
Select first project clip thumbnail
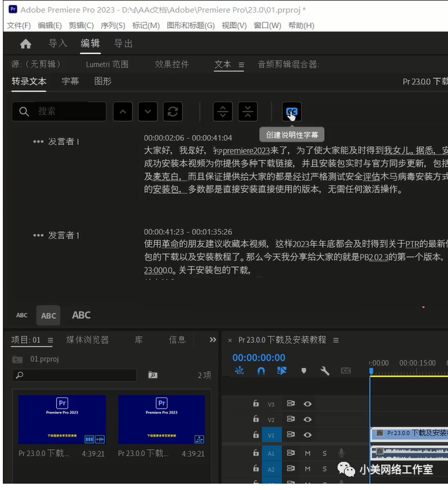[62, 420]
